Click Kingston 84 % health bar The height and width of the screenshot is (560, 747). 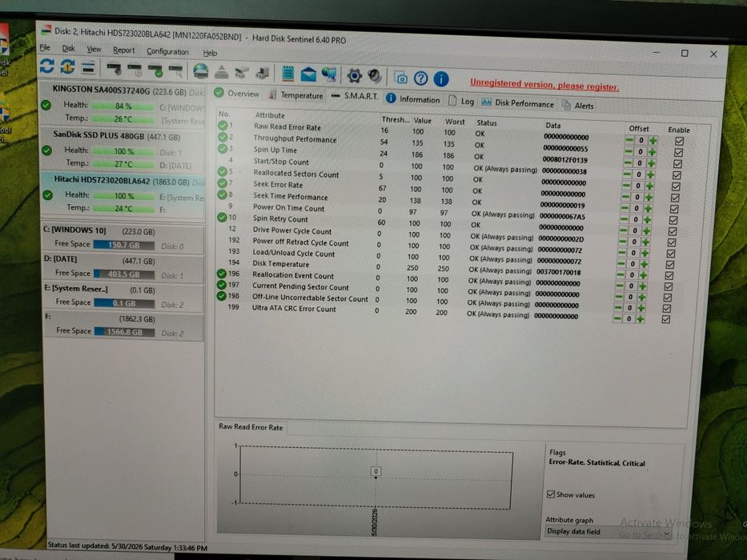[123, 106]
